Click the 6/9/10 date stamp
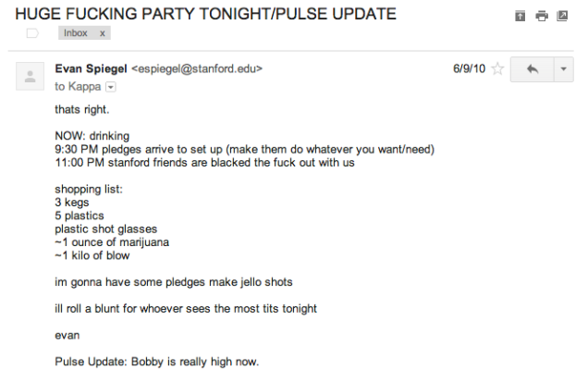Image resolution: width=588 pixels, height=370 pixels. pos(469,68)
